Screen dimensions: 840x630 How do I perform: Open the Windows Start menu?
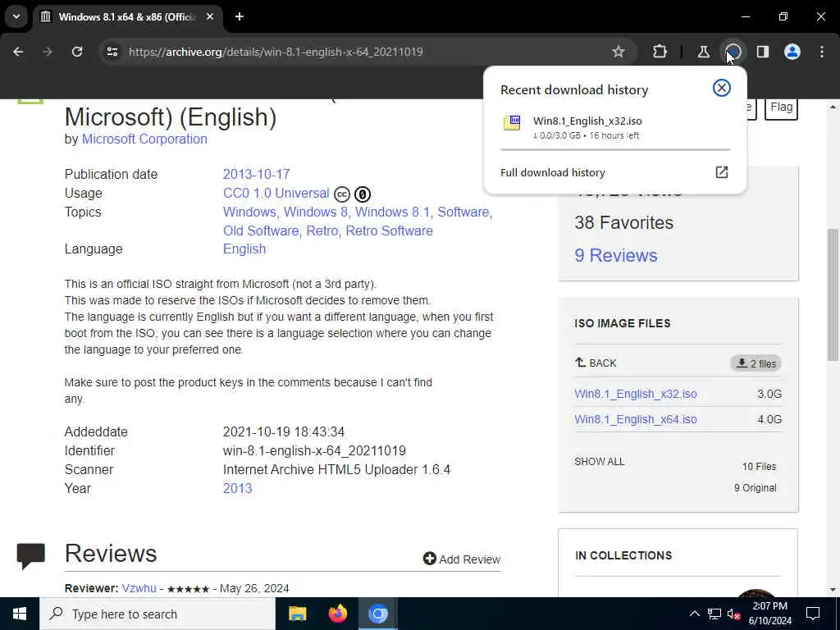click(20, 614)
